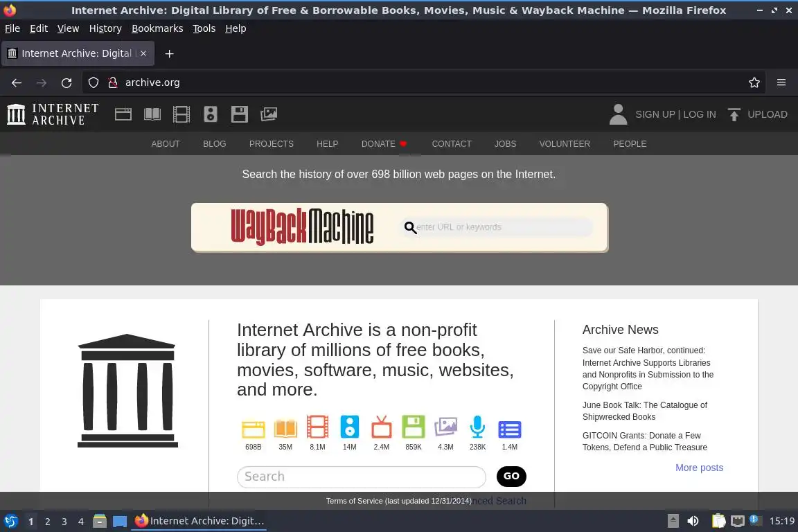The height and width of the screenshot is (532, 798).
Task: Click the archive Search input field
Action: point(362,477)
